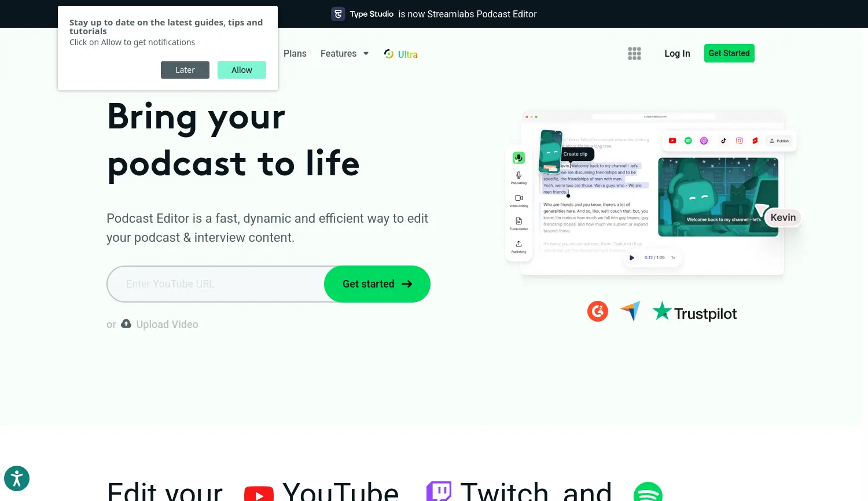Screen dimensions: 868x501
Task: Expand the Features dropdown arrow
Action: (366, 54)
